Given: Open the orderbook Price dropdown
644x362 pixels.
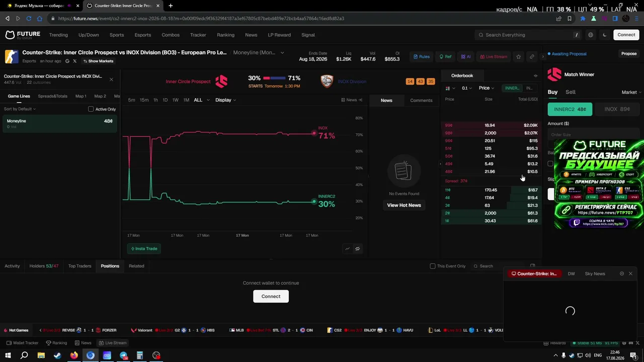Looking at the screenshot, I should coord(486,88).
